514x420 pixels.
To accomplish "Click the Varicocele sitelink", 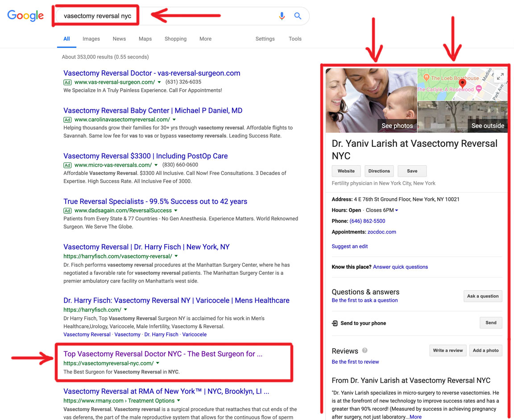I will click(195, 334).
